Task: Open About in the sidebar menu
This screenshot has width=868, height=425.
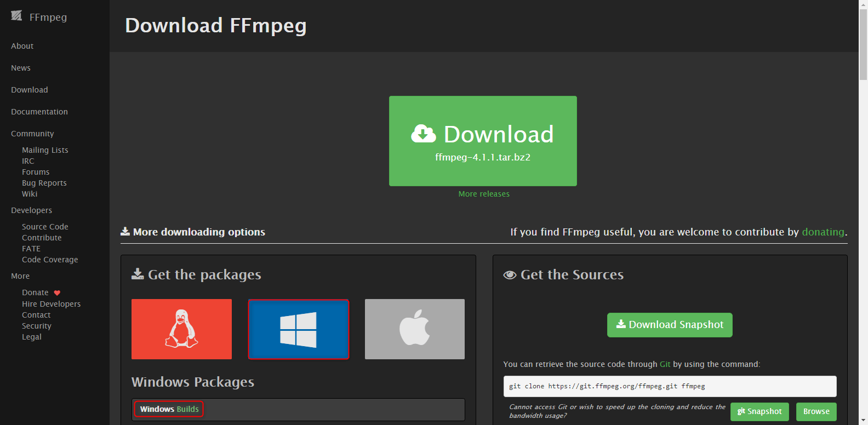Action: 22,46
